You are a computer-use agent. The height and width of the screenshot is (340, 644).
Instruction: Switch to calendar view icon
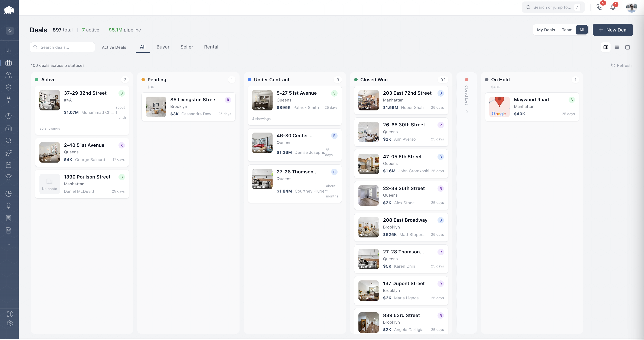(628, 47)
